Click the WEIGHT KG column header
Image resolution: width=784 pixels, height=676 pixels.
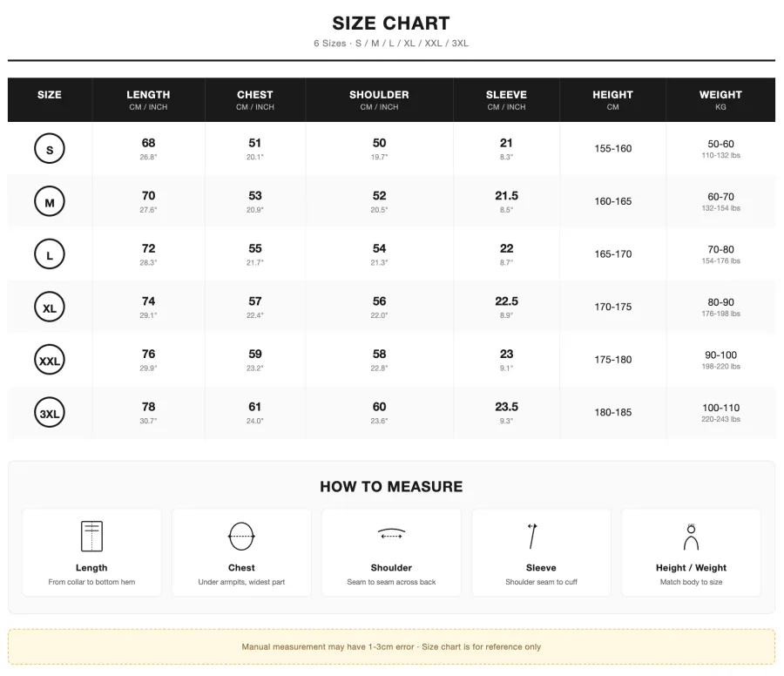point(720,99)
